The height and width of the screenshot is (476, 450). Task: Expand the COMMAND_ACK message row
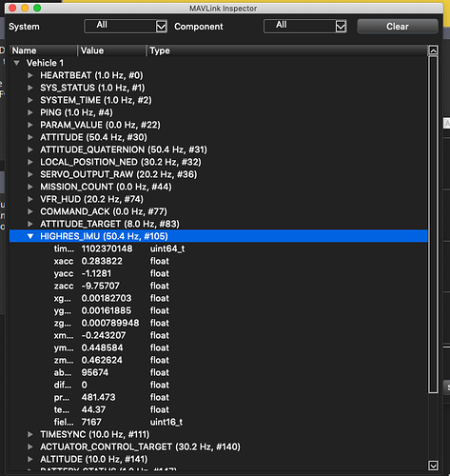pos(30,211)
